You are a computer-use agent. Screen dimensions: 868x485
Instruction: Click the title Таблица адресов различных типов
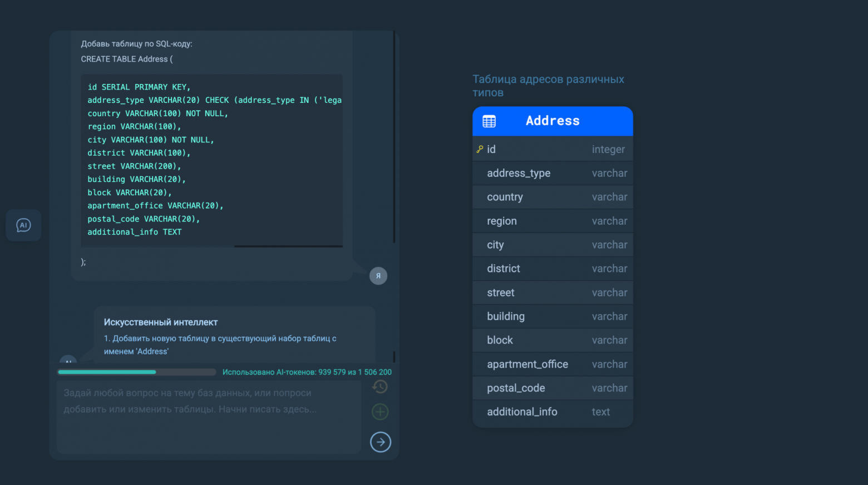[548, 86]
